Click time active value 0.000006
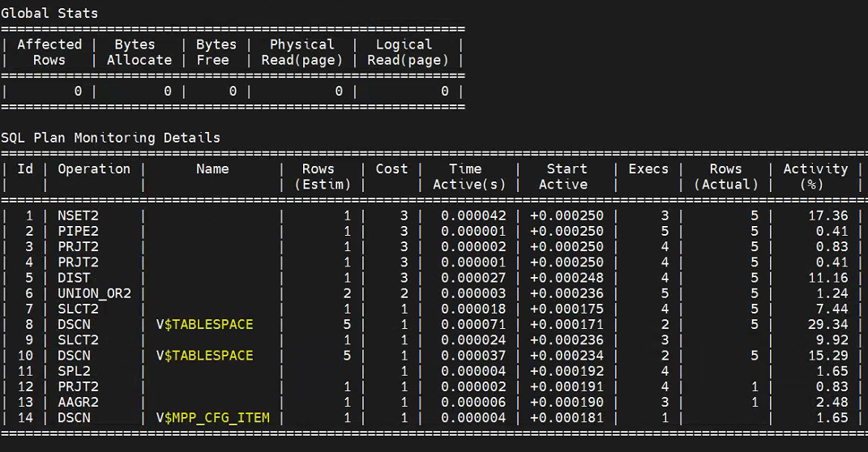This screenshot has width=868, height=452. 473,403
